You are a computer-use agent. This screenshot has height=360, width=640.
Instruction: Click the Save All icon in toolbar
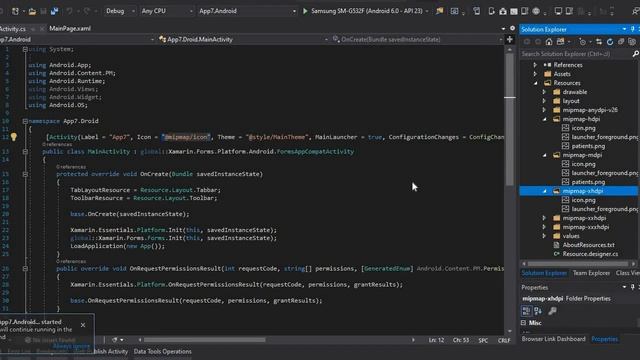click(x=54, y=11)
